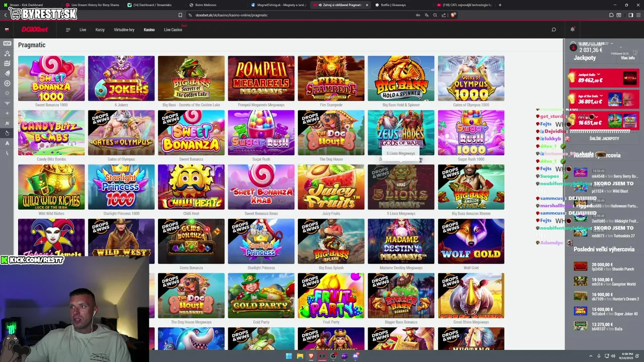Open Gates of Olympus 1000 thumbnail
644x362 pixels.
(x=471, y=78)
